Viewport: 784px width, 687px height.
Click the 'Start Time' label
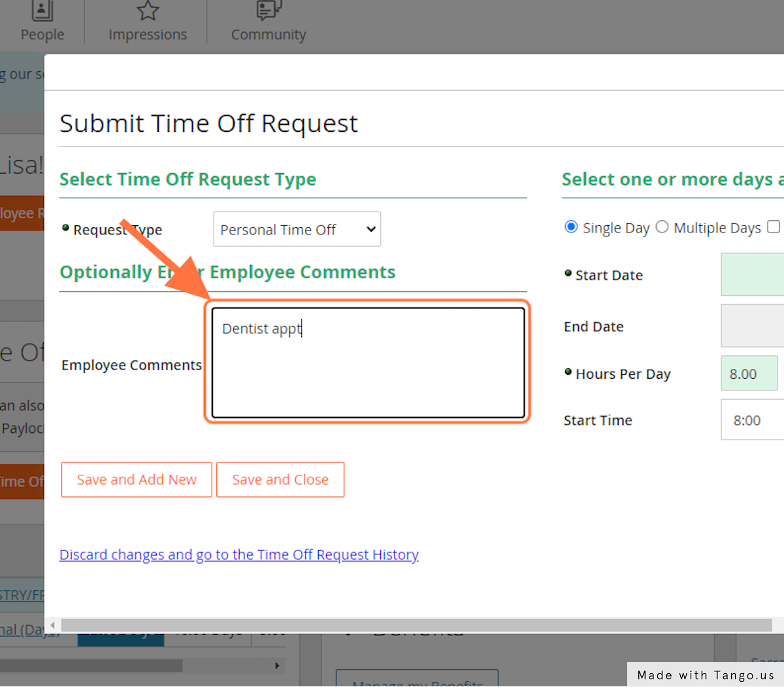point(598,421)
